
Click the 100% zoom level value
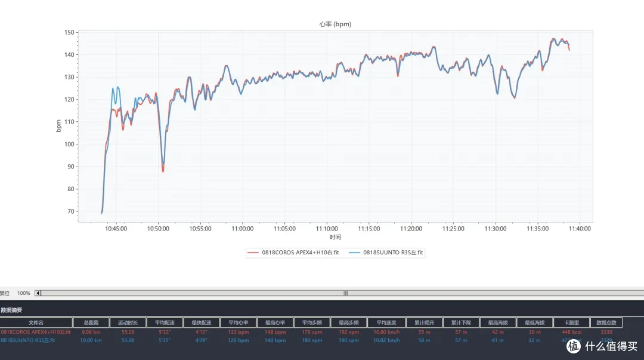[23, 293]
